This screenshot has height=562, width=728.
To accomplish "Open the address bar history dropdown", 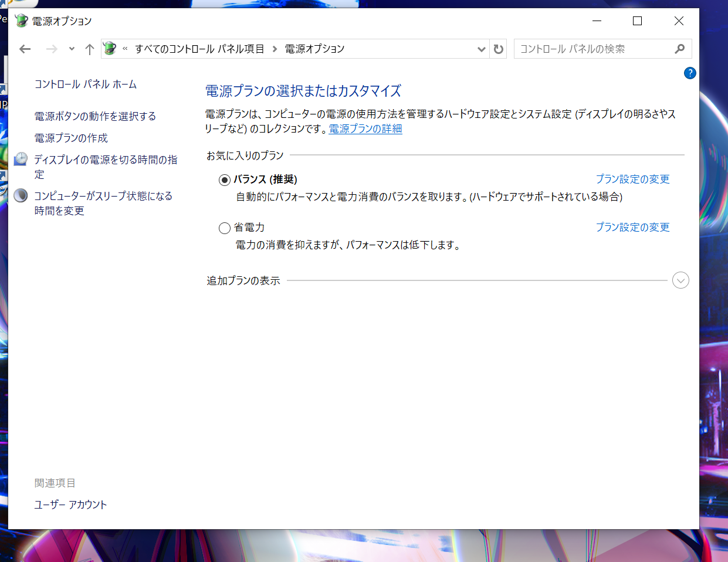I will pyautogui.click(x=481, y=49).
